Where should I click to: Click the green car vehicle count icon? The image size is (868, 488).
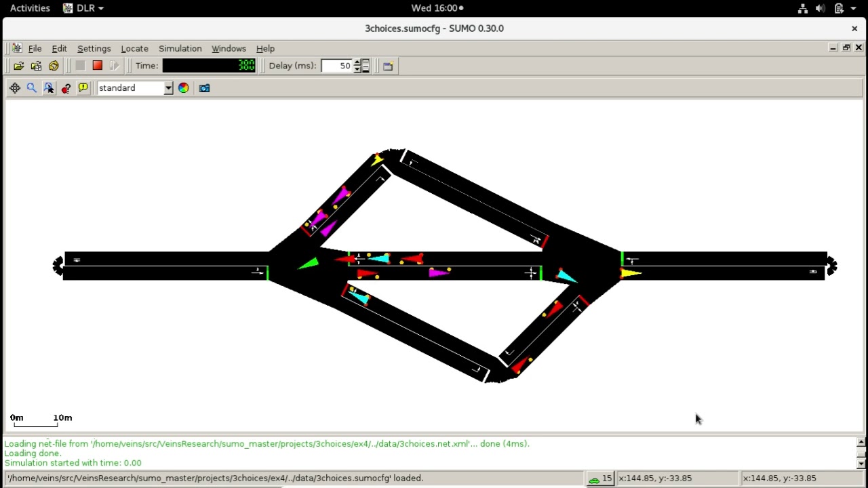594,479
